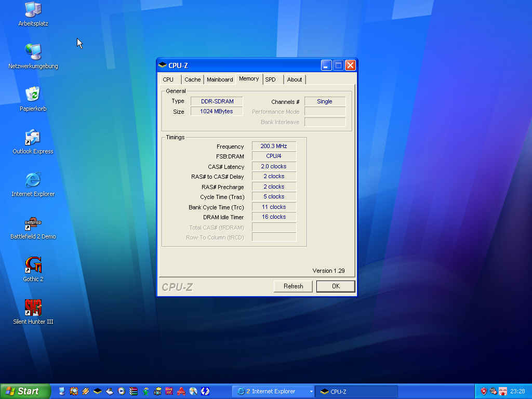Select the Netzwerkumgebung desktop icon
This screenshot has width=532, height=399.
[33, 56]
